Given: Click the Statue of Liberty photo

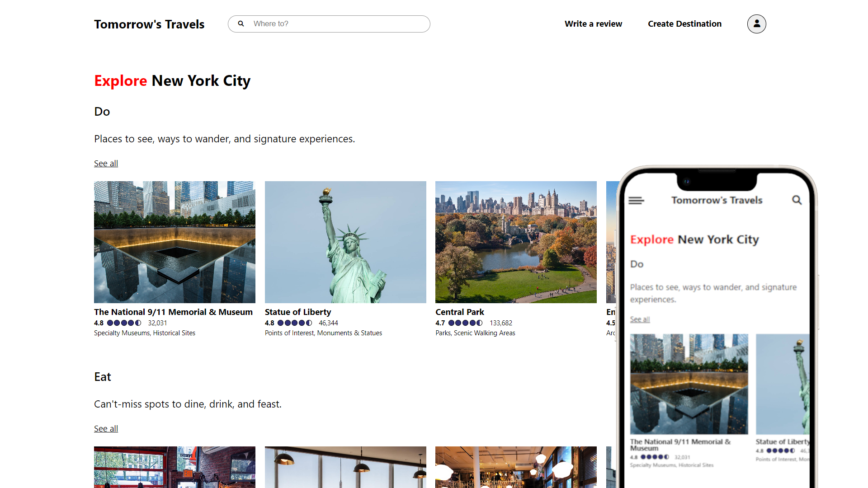Looking at the screenshot, I should coord(345,242).
